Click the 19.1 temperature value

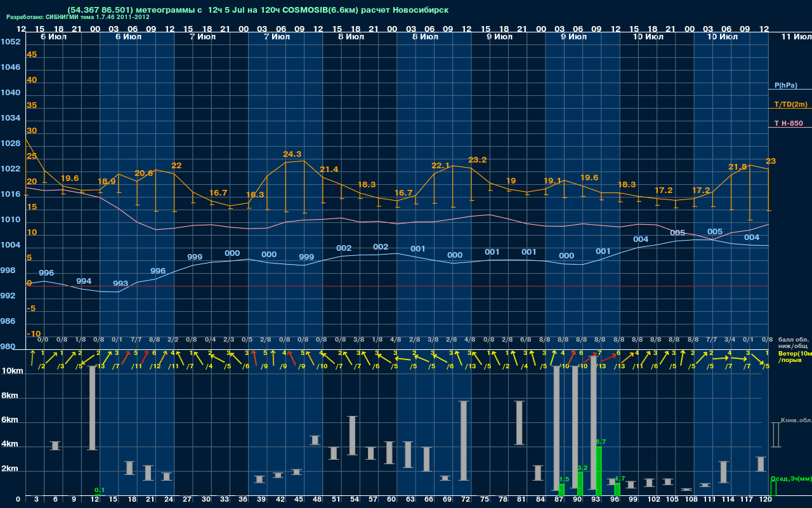(552, 180)
